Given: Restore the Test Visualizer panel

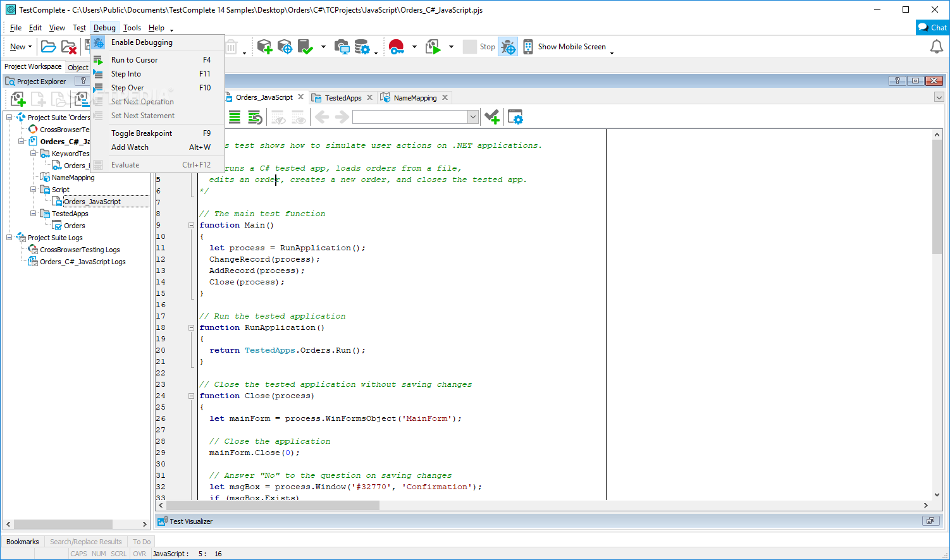Looking at the screenshot, I should [x=930, y=521].
